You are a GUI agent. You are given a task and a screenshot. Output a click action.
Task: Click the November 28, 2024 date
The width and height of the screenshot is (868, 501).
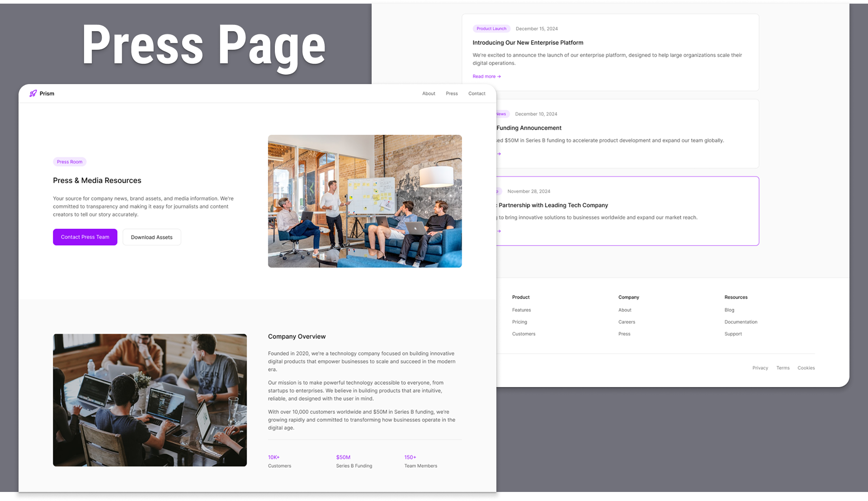coord(528,191)
